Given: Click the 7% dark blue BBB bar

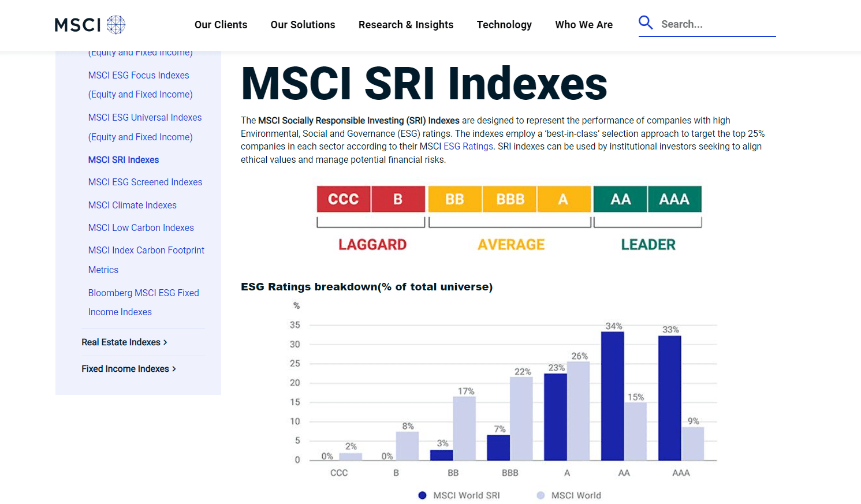Looking at the screenshot, I should (x=498, y=447).
